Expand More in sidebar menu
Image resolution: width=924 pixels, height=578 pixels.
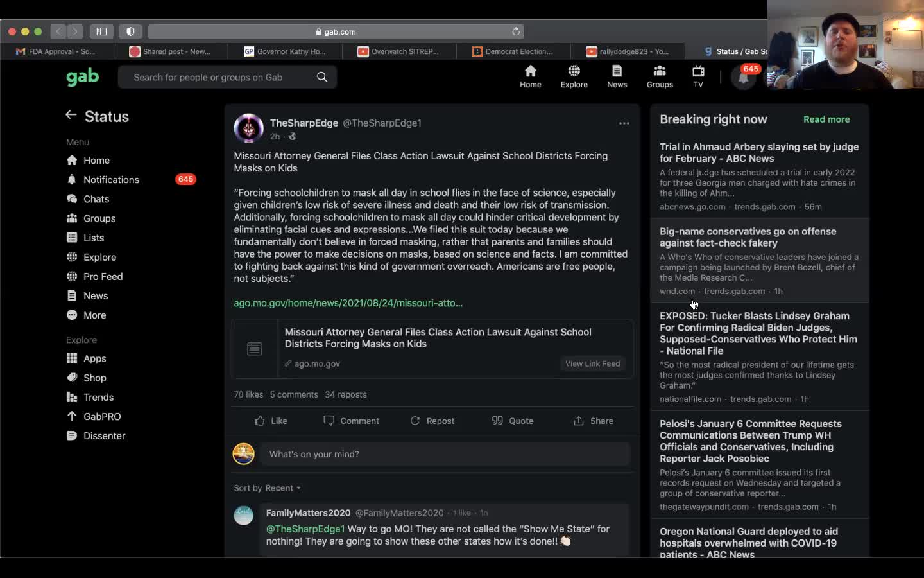87,315
